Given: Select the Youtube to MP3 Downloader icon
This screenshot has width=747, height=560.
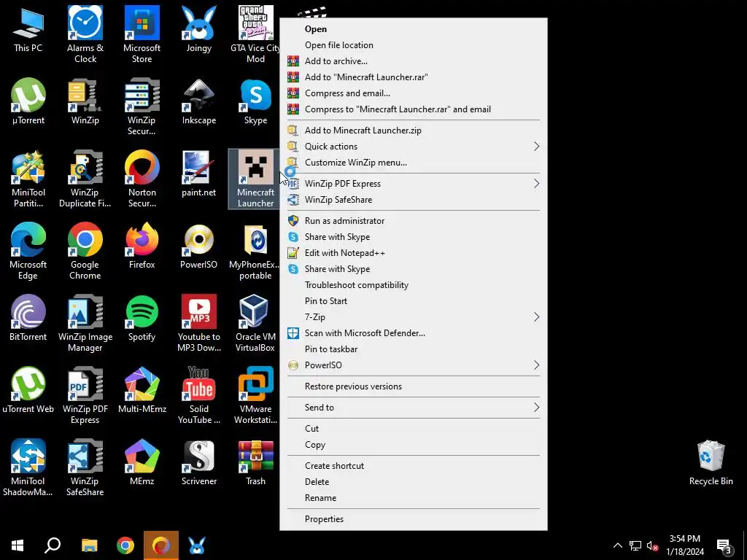Looking at the screenshot, I should point(198,324).
